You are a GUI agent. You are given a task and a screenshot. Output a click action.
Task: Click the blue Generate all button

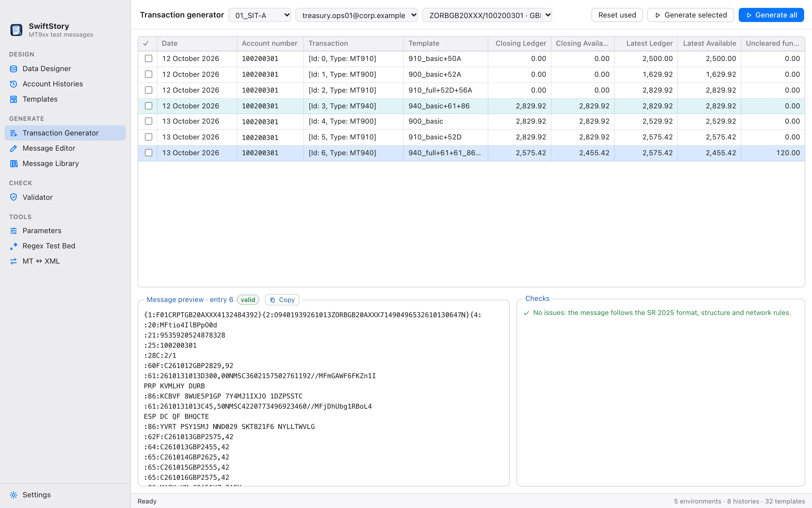tap(771, 15)
